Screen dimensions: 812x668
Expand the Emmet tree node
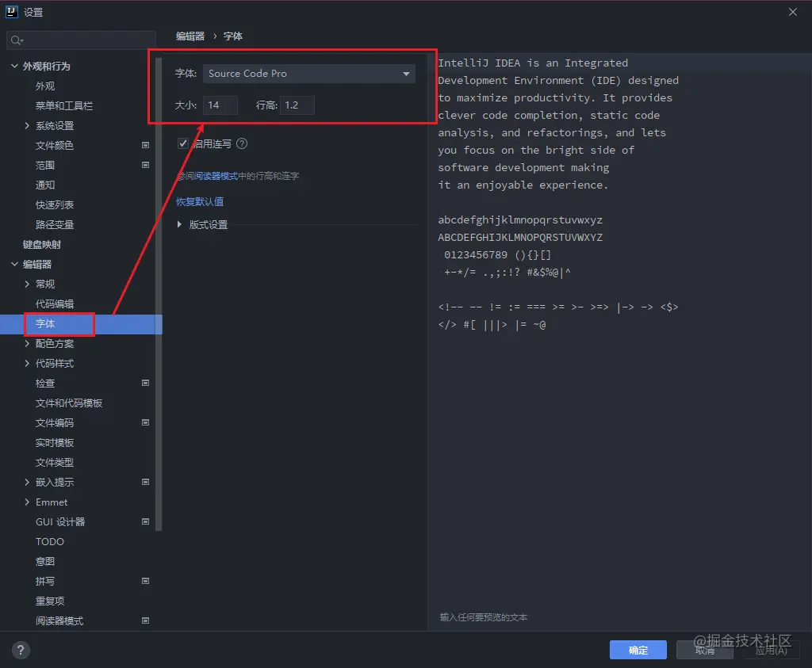pos(27,502)
